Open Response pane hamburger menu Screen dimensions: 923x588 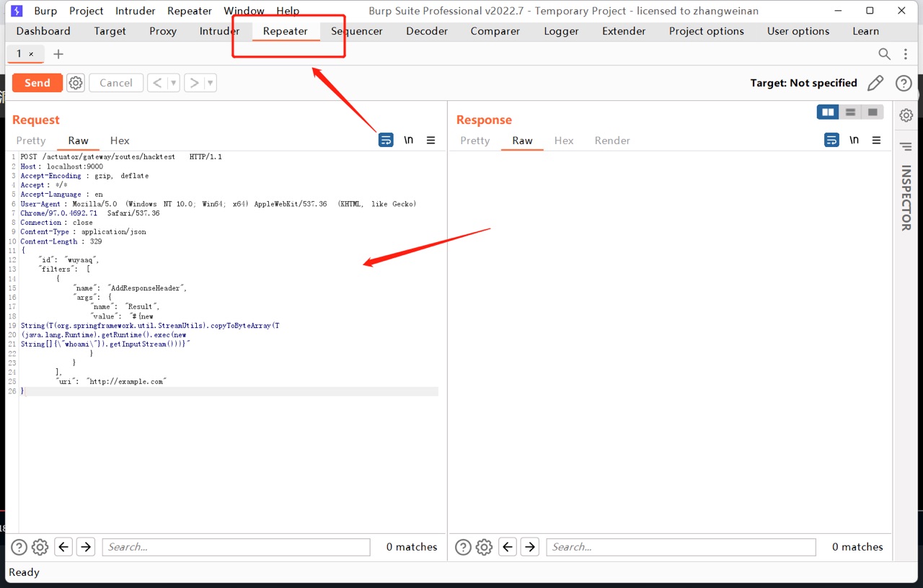tap(876, 140)
